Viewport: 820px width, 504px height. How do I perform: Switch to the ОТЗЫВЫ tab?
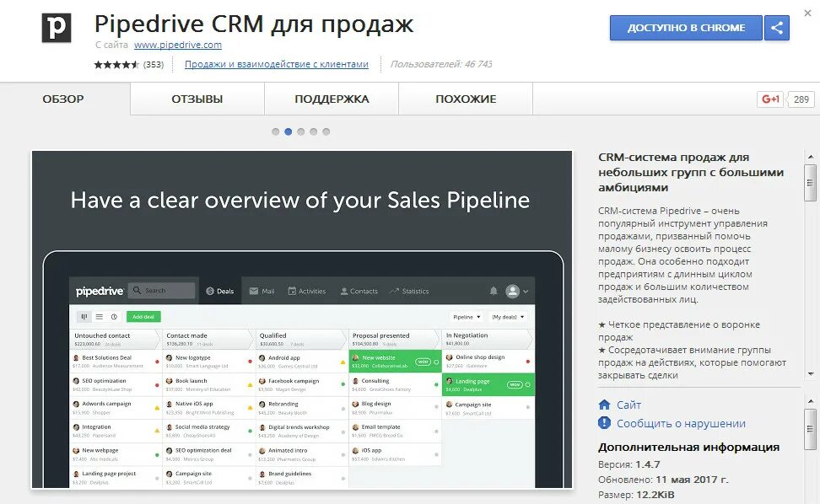tap(197, 99)
